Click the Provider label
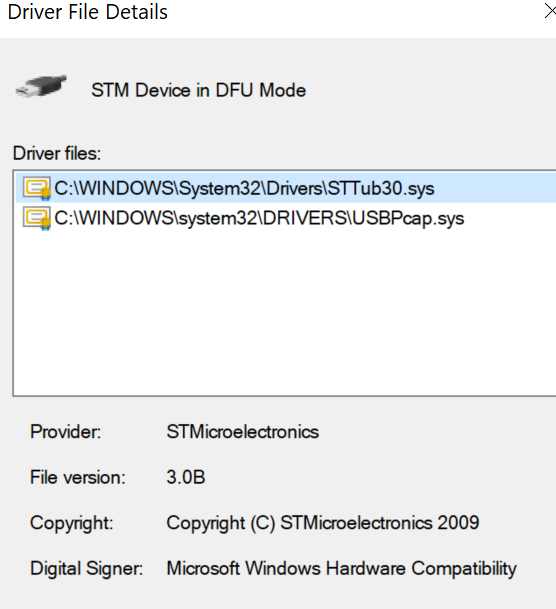Screen dimensions: 556x609 66,432
